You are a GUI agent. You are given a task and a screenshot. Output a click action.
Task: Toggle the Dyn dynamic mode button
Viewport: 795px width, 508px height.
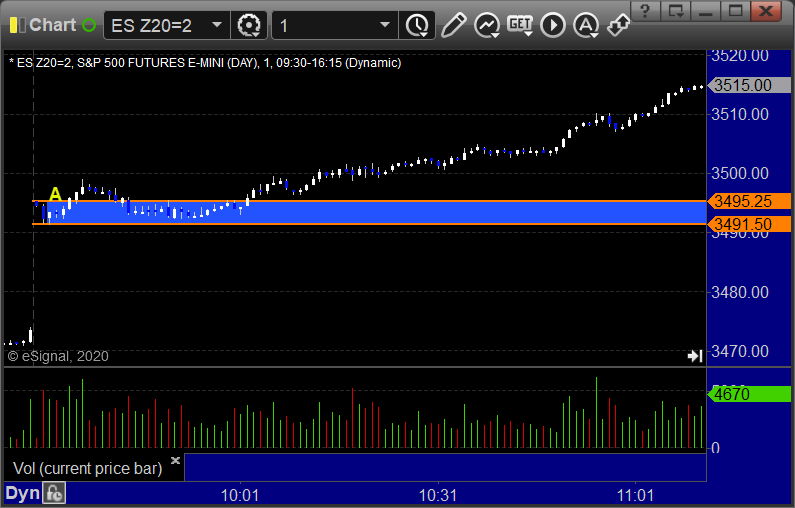point(22,493)
